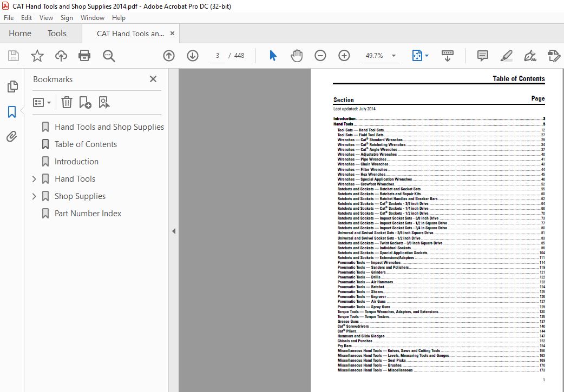Viewport: 564px width, 392px height.
Task: Select the Shop Supplies bookmark
Action: (80, 196)
